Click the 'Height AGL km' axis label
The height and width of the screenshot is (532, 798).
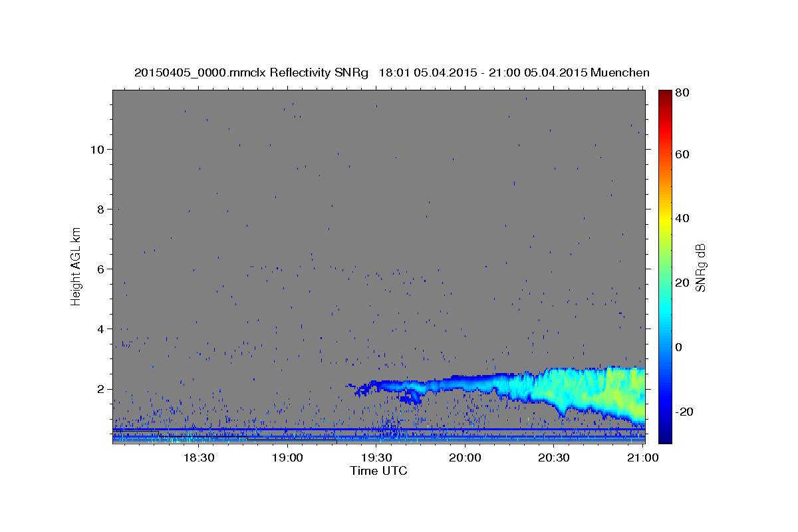[x=76, y=266]
